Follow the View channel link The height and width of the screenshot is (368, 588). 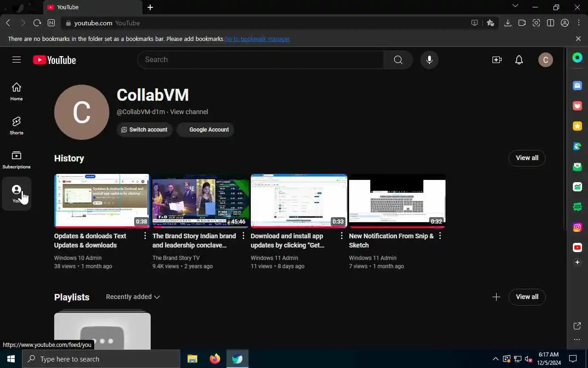pos(189,112)
